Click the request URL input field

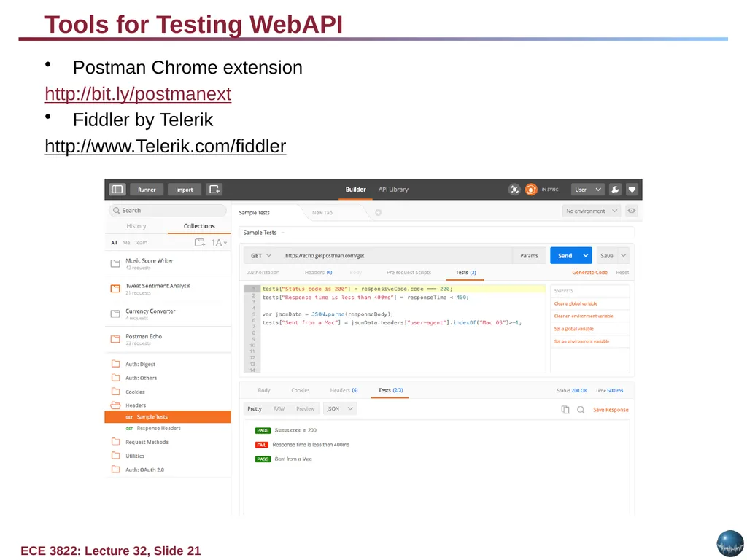[396, 256]
